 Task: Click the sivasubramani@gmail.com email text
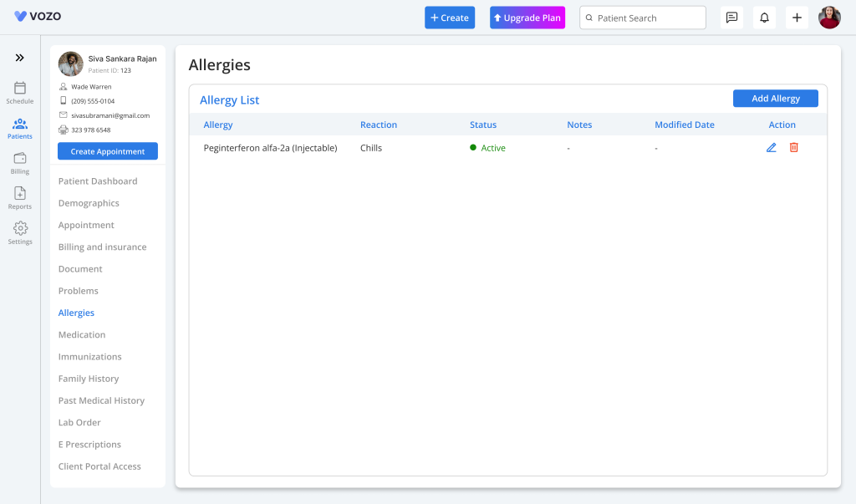tap(110, 115)
